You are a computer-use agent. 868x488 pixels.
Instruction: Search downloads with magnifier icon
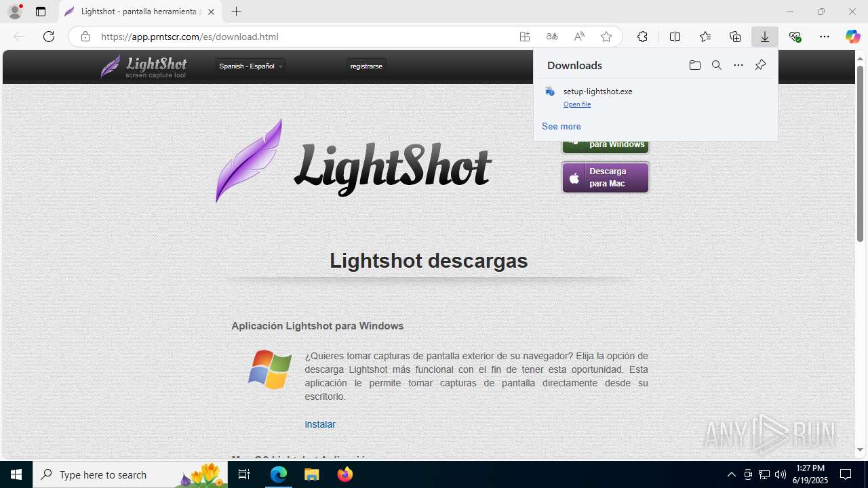pos(717,65)
